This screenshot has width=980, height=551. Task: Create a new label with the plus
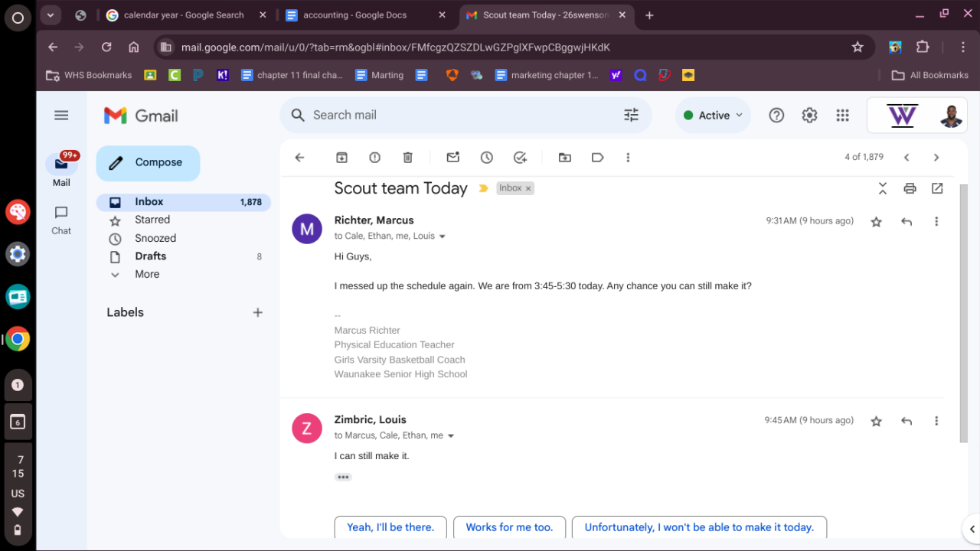coord(258,312)
